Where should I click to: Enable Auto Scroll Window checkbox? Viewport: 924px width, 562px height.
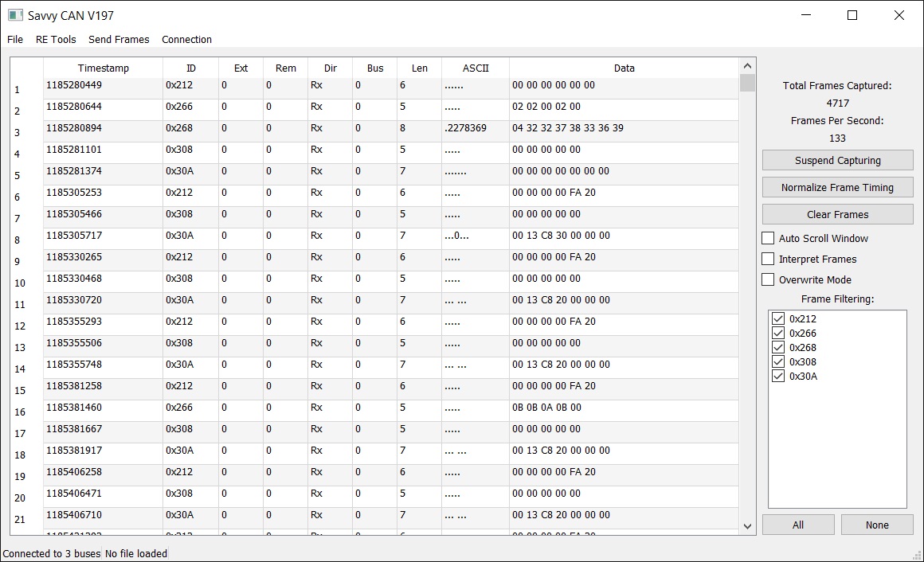click(769, 238)
